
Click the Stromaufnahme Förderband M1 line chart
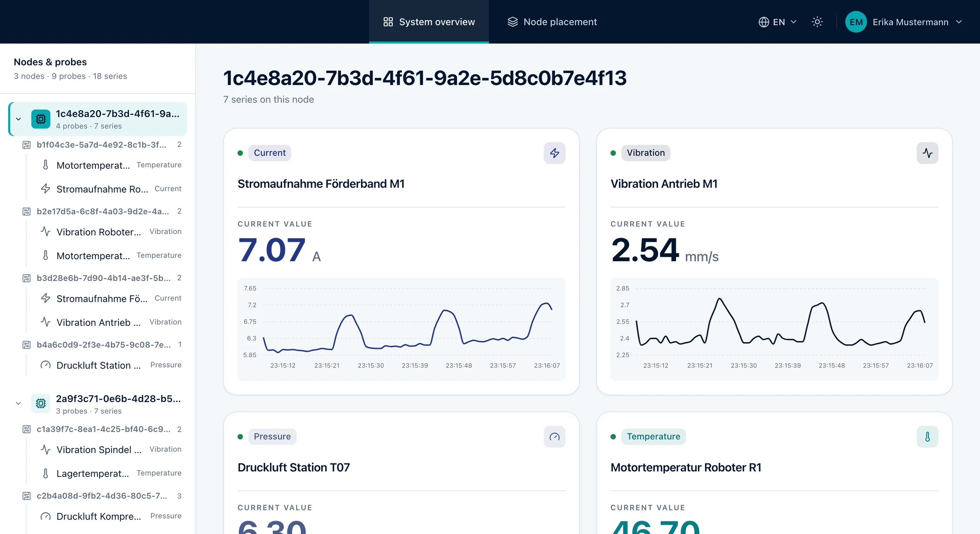tap(401, 329)
